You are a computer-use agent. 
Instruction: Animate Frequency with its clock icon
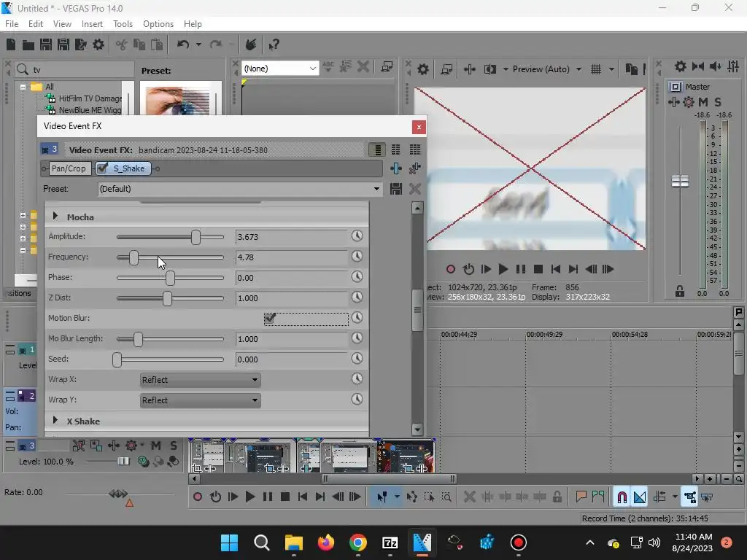[357, 257]
